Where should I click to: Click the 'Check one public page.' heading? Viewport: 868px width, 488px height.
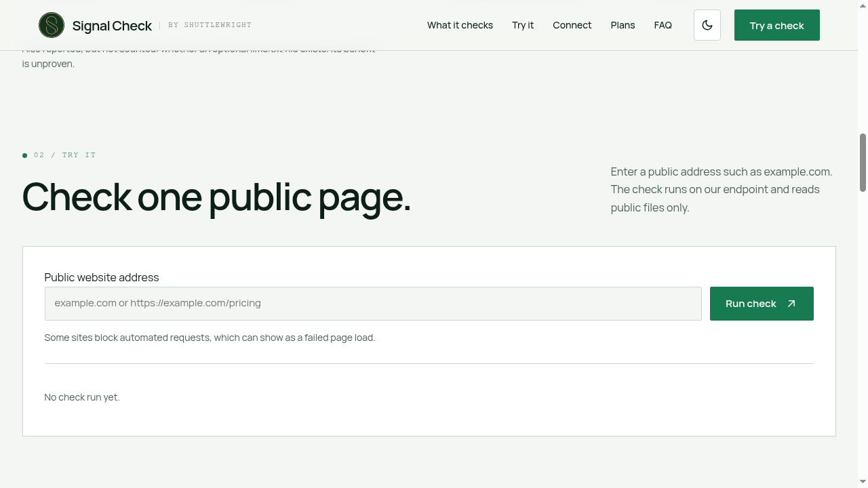coord(216,197)
